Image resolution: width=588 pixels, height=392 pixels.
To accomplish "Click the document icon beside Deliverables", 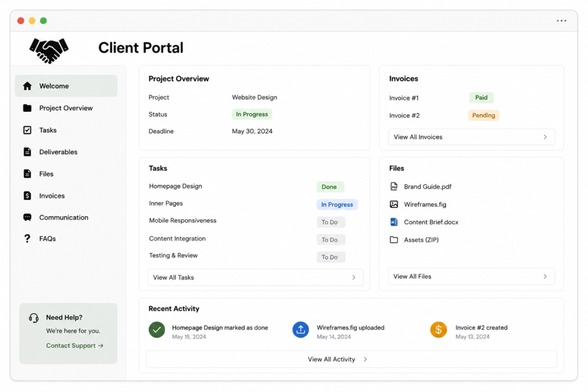I will pyautogui.click(x=28, y=152).
